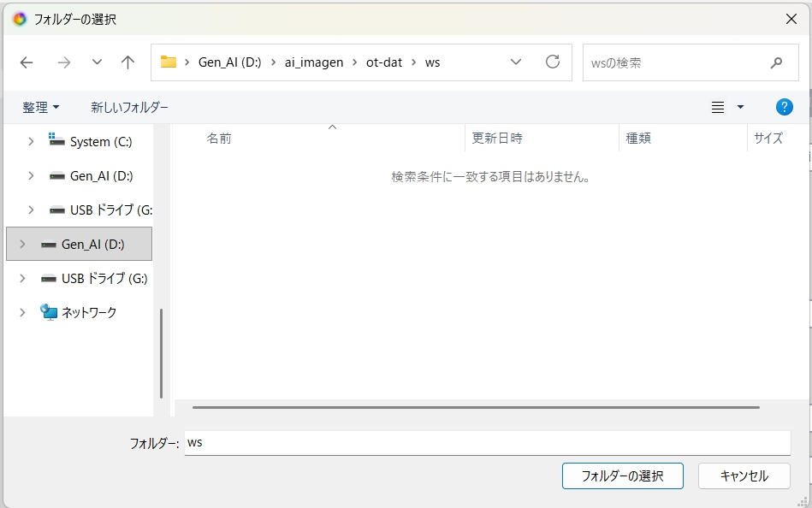Viewport: 812px width, 508px height.
Task: Click the folder icon in address bar
Action: pos(169,62)
